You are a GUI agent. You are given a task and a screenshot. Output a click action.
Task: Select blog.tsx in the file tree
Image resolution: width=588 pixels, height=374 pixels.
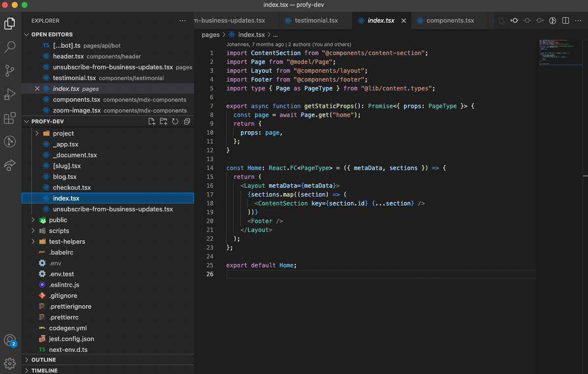coord(65,176)
